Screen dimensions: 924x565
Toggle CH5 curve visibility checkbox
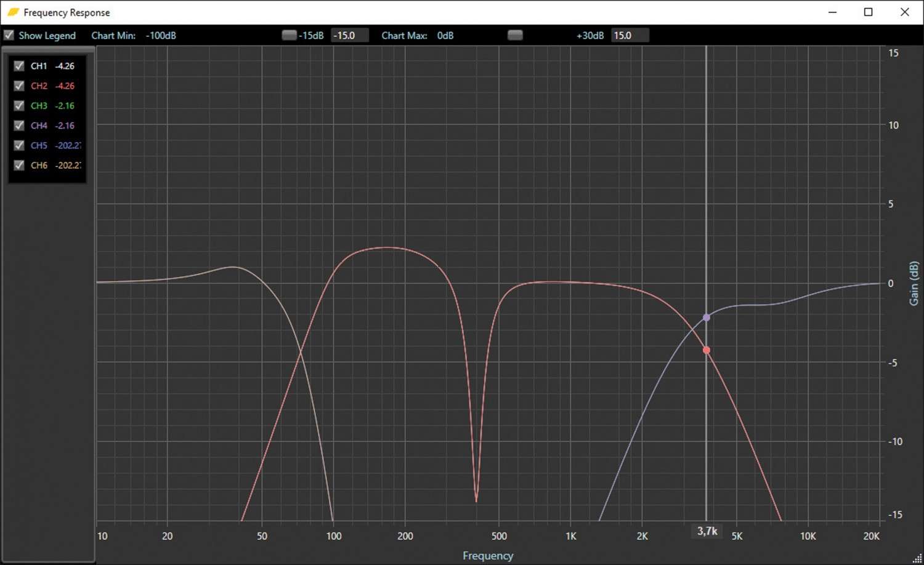click(x=19, y=145)
